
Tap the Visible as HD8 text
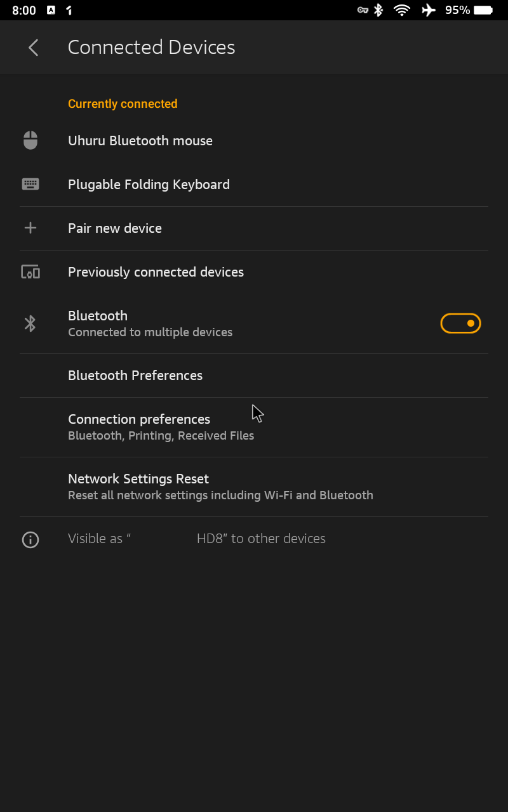[197, 539]
